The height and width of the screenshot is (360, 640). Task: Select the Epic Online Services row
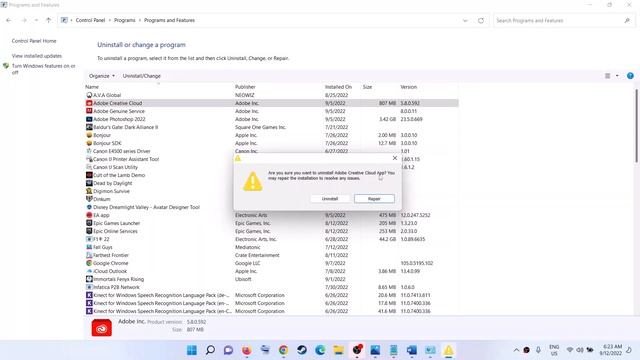tap(271, 231)
